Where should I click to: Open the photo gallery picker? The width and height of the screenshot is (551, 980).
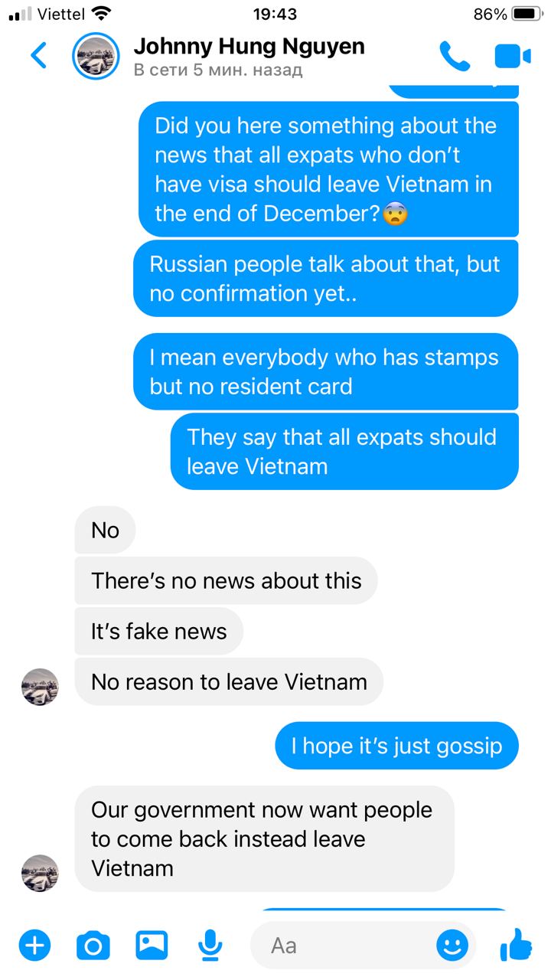point(152,946)
